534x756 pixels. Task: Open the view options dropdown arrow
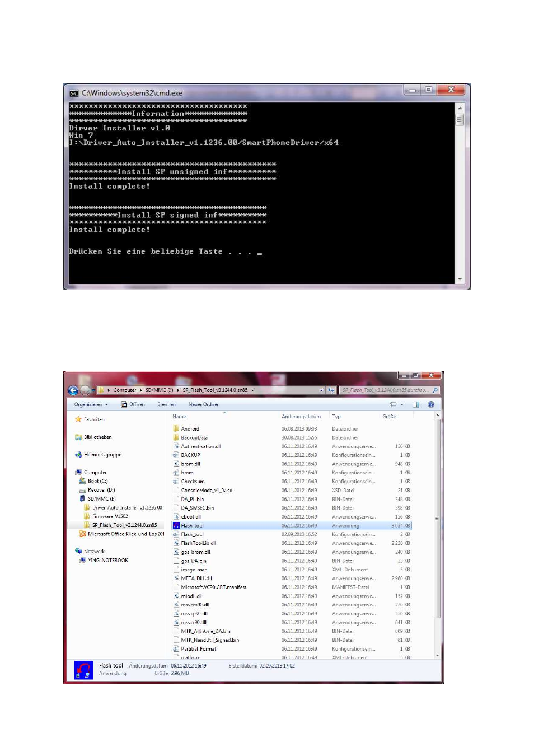[x=402, y=404]
